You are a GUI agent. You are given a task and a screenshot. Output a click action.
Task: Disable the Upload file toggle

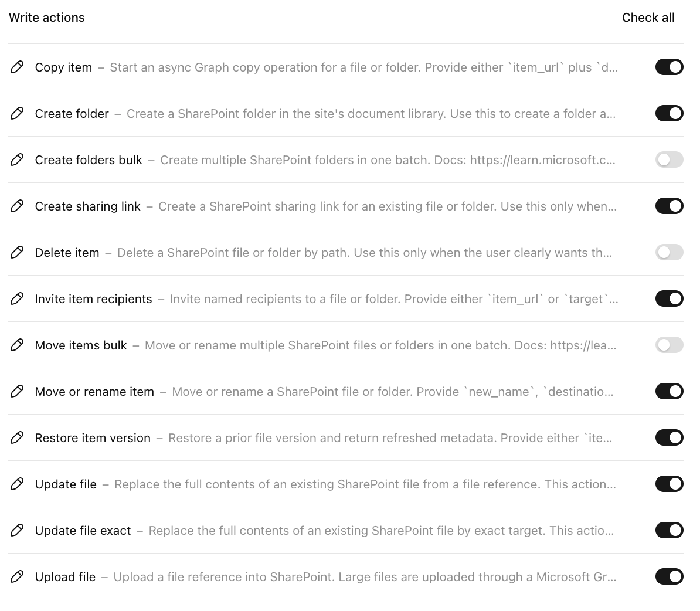point(669,576)
